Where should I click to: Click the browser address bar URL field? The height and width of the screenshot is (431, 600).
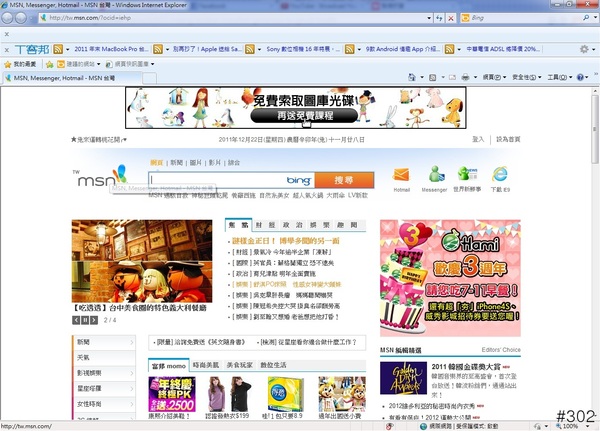click(x=233, y=18)
